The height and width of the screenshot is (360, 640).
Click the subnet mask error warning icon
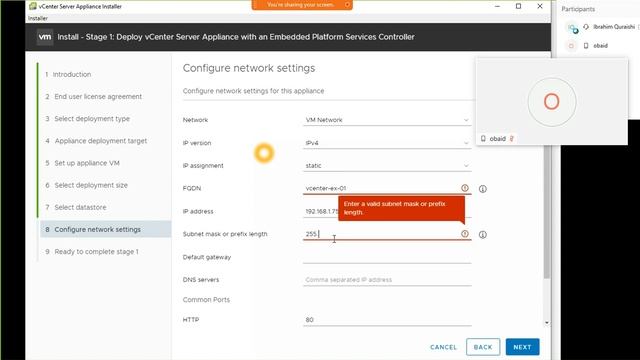(x=464, y=234)
